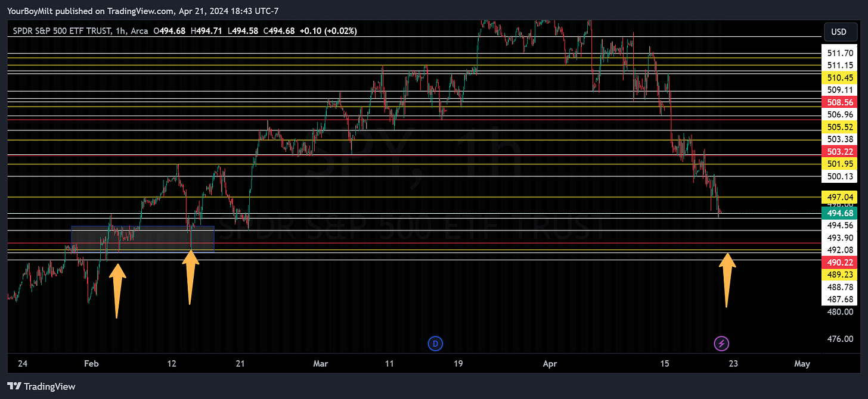Click the 500.13 price label
This screenshot has width=868, height=399.
click(x=841, y=176)
